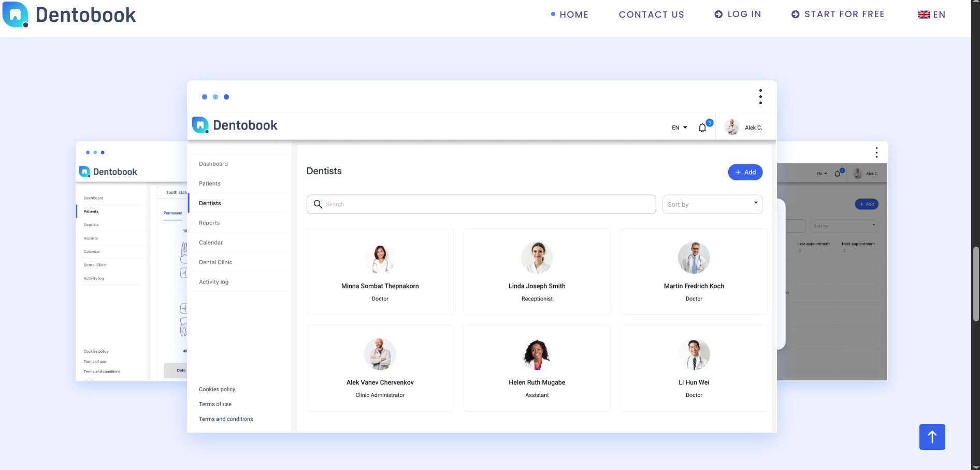Open Terms and conditions link in the Dentists window
980x470 pixels.
tap(226, 419)
